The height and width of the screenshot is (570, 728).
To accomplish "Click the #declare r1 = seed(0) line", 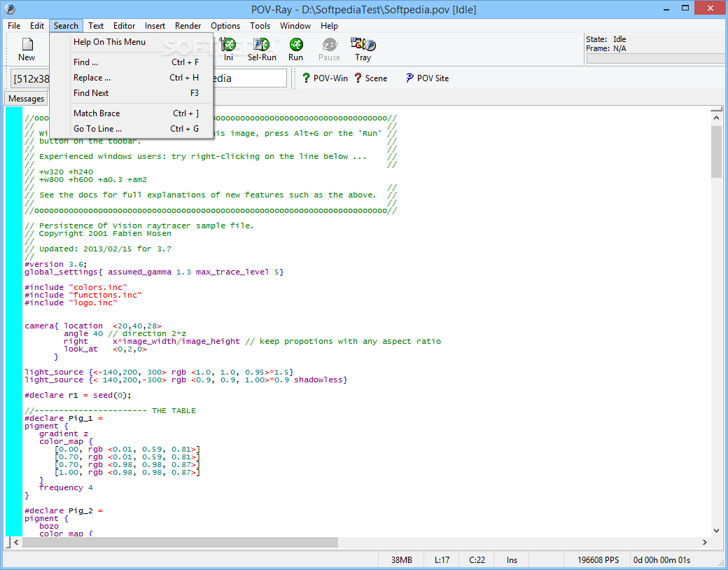I will (78, 395).
